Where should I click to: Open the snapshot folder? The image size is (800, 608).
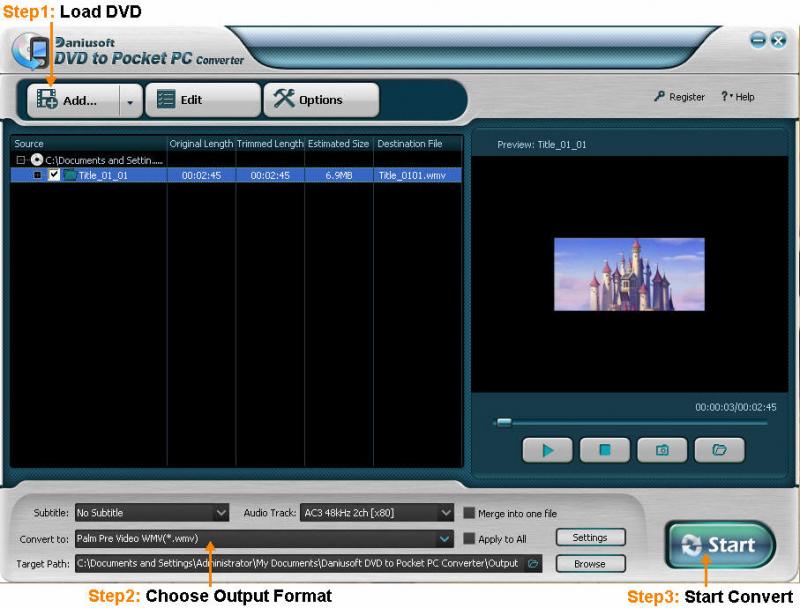[719, 450]
